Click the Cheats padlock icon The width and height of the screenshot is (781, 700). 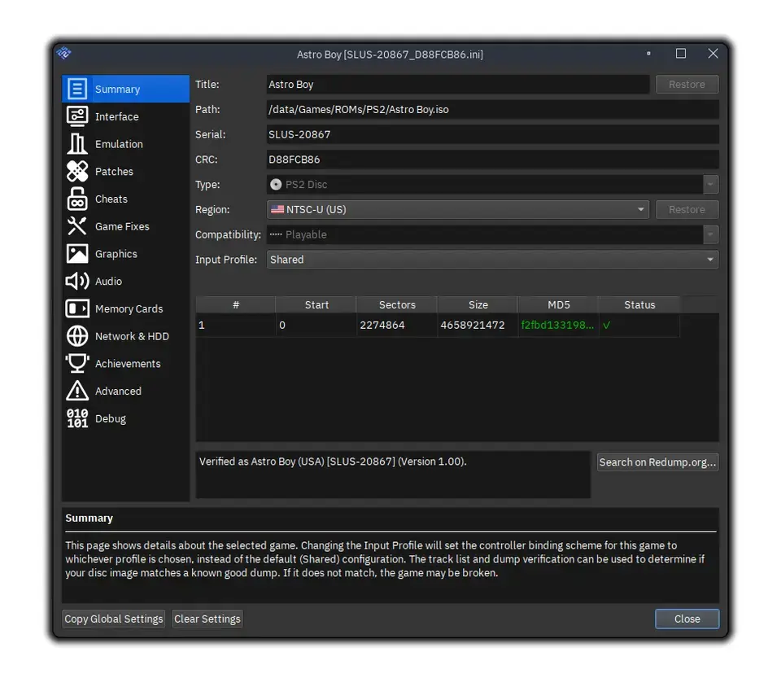pyautogui.click(x=77, y=199)
